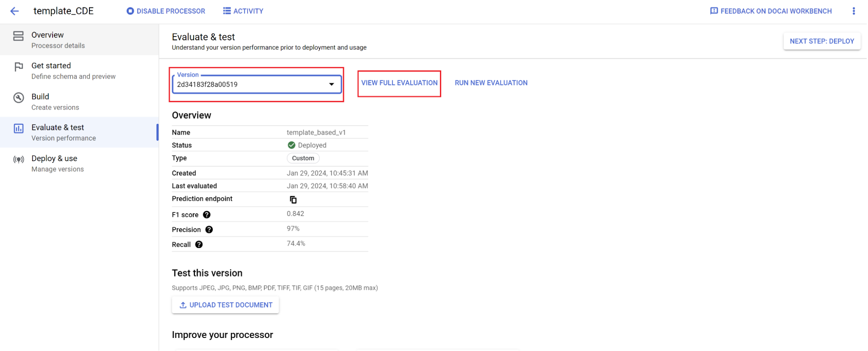Click the Deploy & use broadcast icon
Viewport: 868px width, 351px height.
tap(18, 159)
